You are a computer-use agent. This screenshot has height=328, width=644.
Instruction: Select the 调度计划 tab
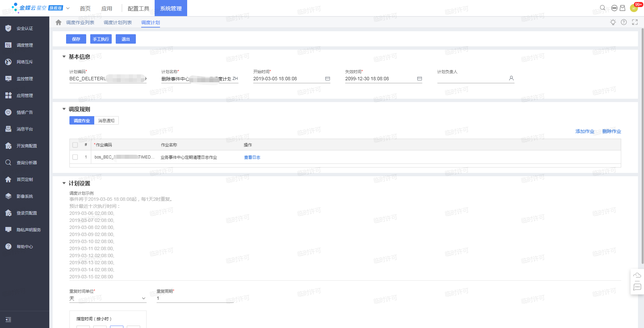click(x=151, y=22)
